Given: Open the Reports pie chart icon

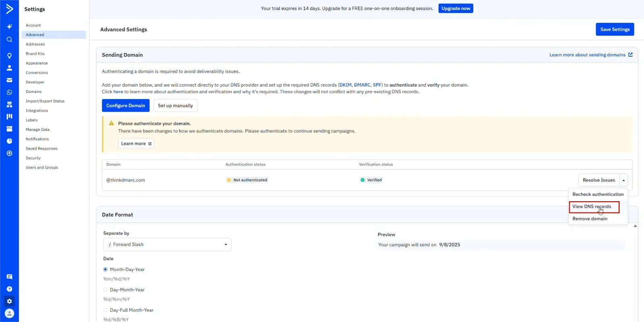Looking at the screenshot, I should 9,141.
